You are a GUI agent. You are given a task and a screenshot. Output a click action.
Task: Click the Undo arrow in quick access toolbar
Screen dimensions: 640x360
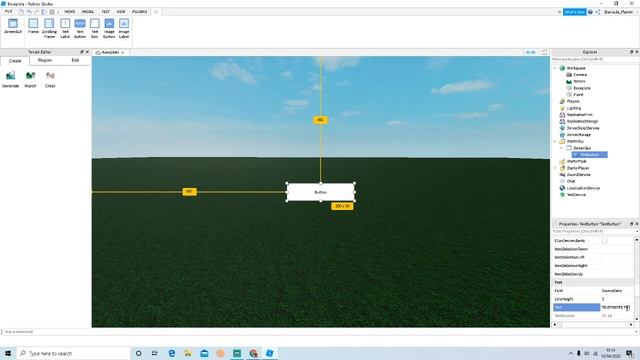pos(29,12)
